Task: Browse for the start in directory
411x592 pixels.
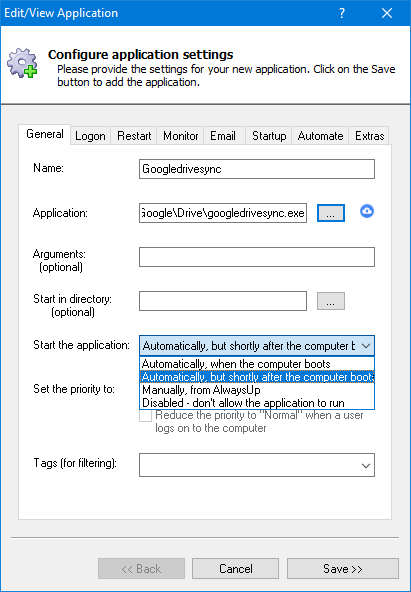Action: click(x=331, y=301)
